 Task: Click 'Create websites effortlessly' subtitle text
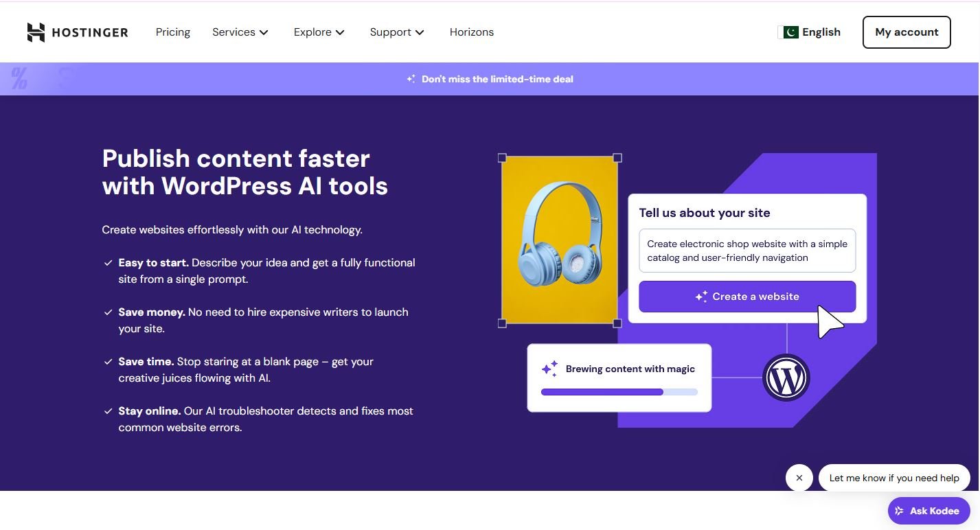coord(232,230)
